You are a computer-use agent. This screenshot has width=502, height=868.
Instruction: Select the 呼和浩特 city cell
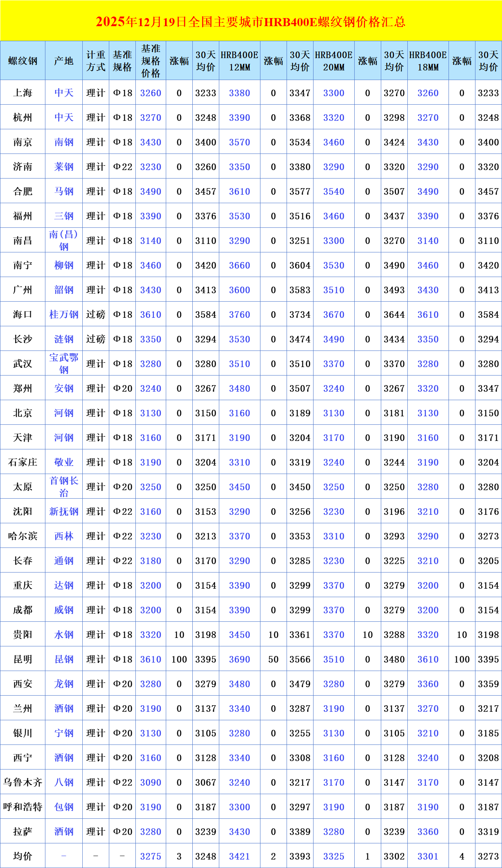pyautogui.click(x=23, y=807)
